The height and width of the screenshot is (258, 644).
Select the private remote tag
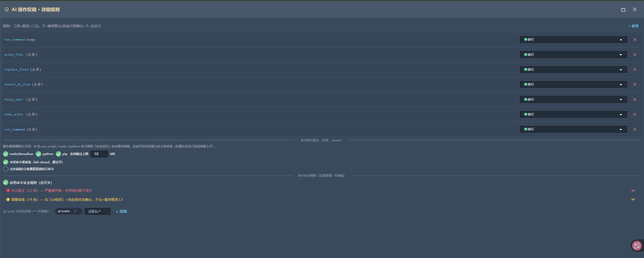64,211
